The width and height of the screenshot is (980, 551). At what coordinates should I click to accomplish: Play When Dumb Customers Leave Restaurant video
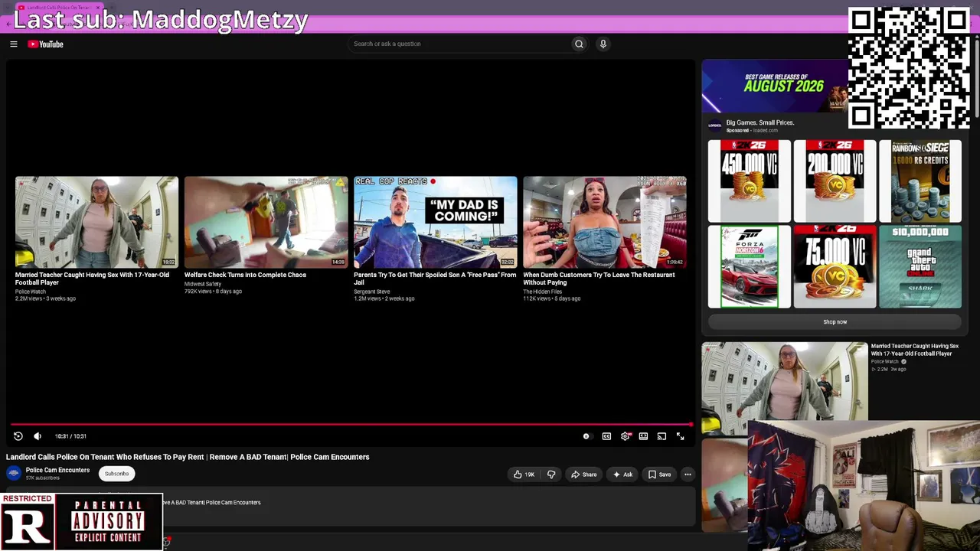[605, 222]
